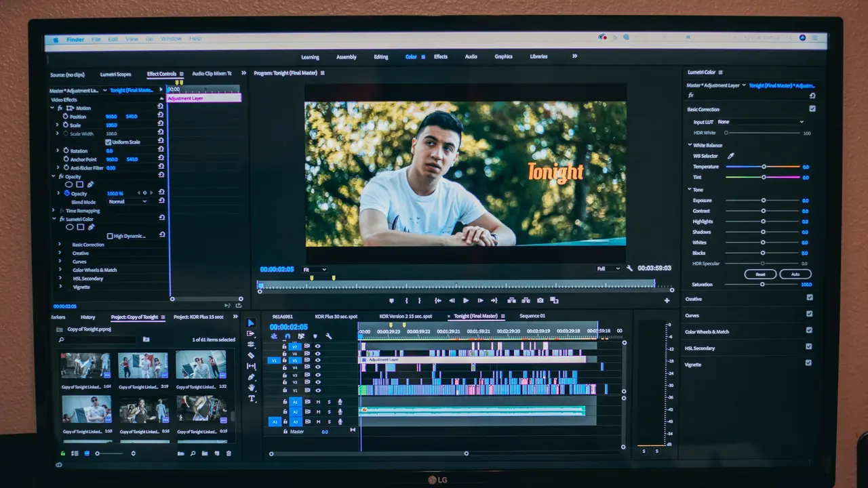The width and height of the screenshot is (868, 488).
Task: Open zoom level Fit dropdown
Action: (314, 270)
